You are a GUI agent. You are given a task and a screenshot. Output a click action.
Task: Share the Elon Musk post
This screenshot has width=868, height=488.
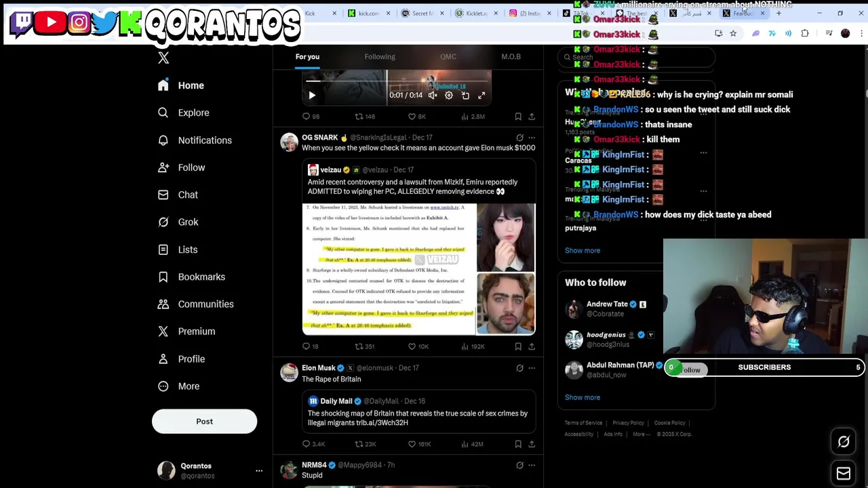pos(532,444)
